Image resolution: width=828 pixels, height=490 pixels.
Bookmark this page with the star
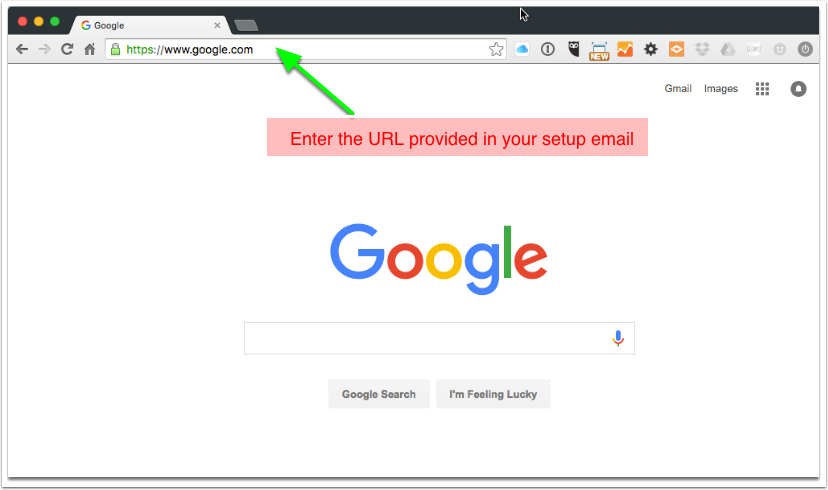tap(496, 49)
